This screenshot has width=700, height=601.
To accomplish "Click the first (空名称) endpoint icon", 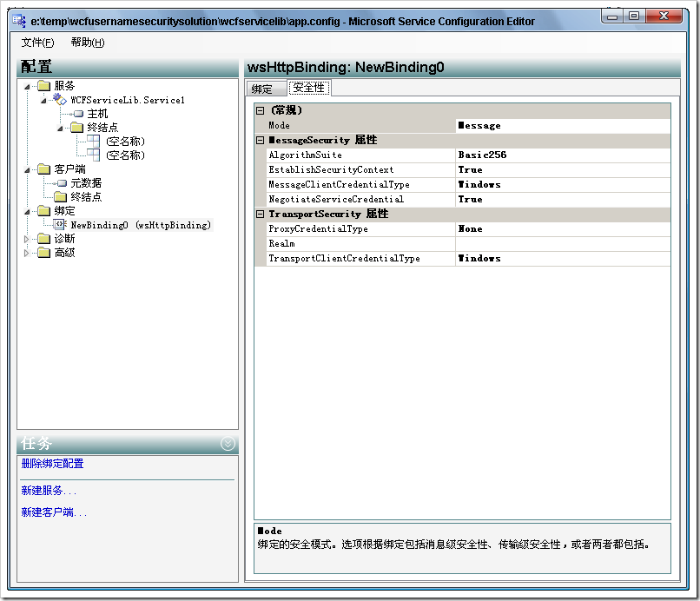I will click(x=93, y=141).
